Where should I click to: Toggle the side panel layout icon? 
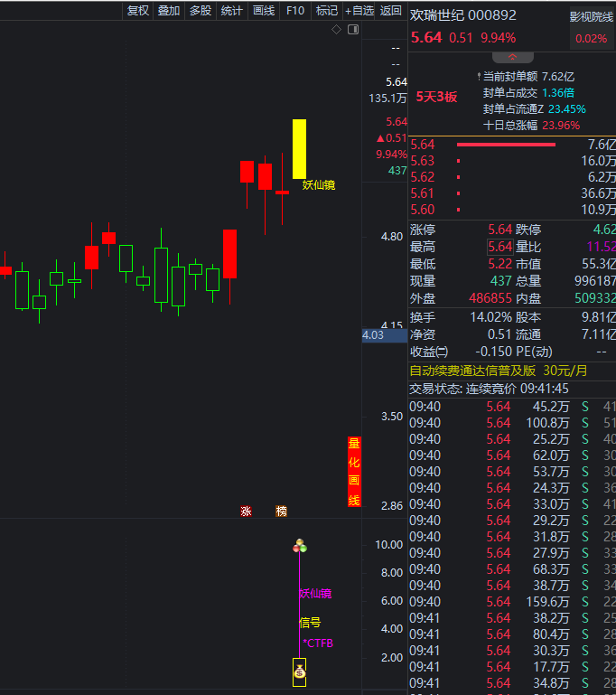353,30
